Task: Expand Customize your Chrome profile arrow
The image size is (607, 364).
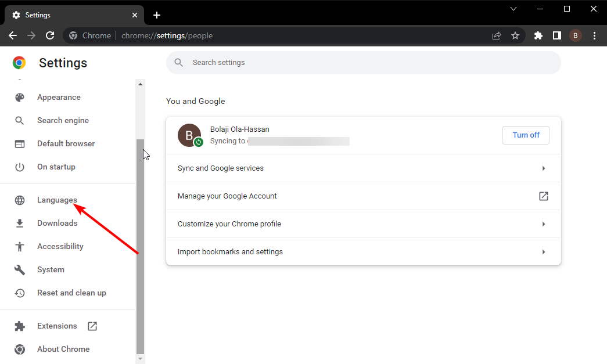Action: coord(544,224)
